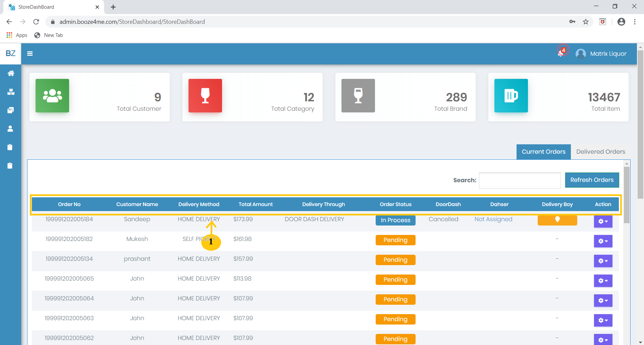Switch to the Current Orders tab
Screen dimensions: 644x345
coord(544,152)
